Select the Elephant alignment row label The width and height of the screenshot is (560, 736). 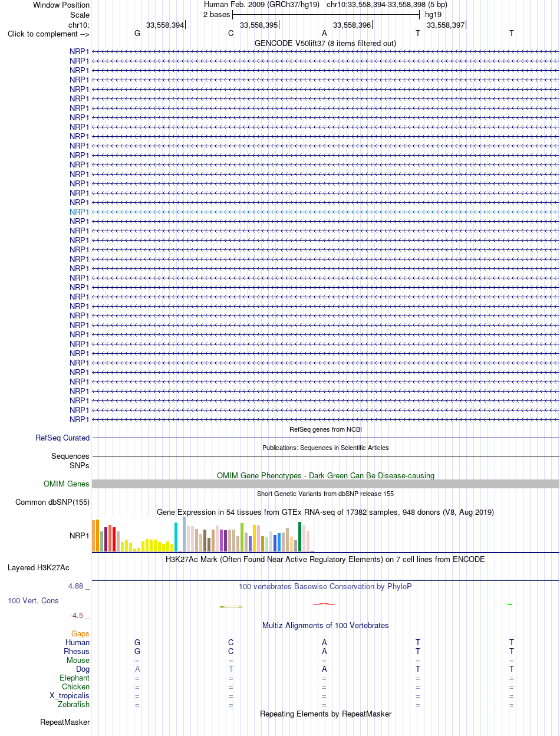[x=75, y=678]
